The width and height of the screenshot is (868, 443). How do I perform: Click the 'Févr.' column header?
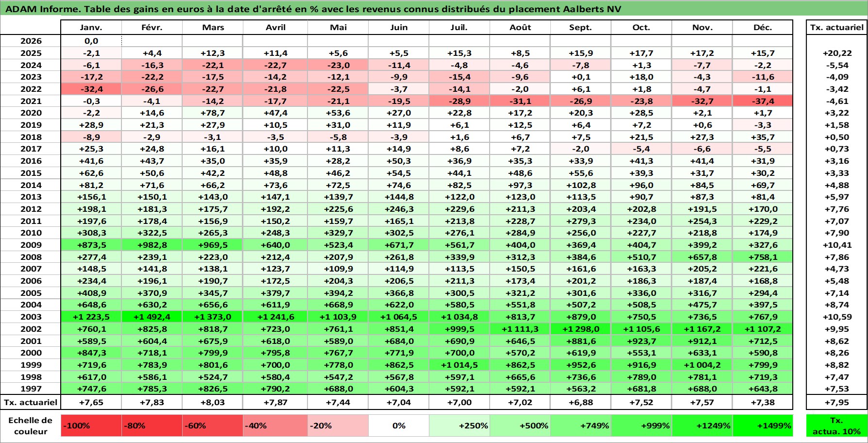tap(152, 27)
